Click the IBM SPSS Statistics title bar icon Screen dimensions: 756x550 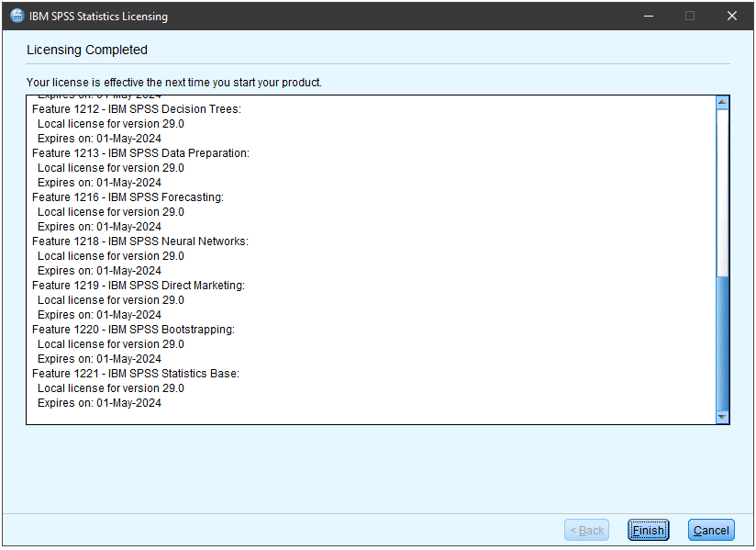pyautogui.click(x=17, y=16)
